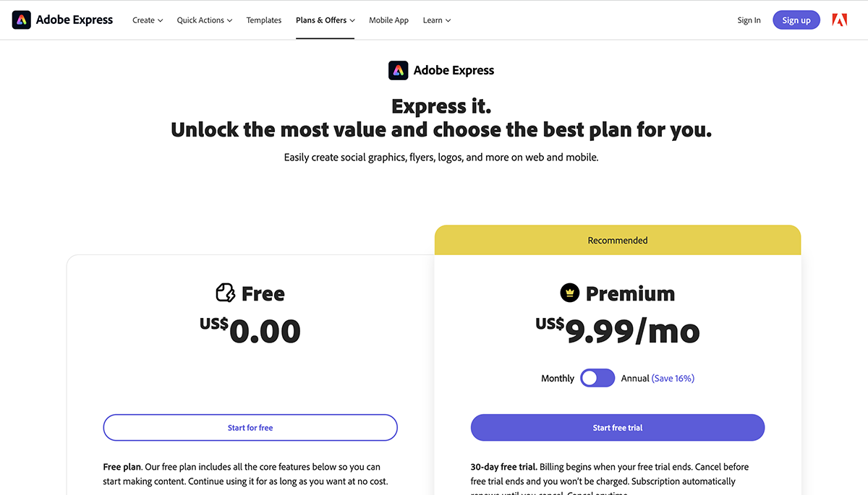Expand the Quick Actions menu
Image resolution: width=868 pixels, height=495 pixels.
[x=204, y=20]
